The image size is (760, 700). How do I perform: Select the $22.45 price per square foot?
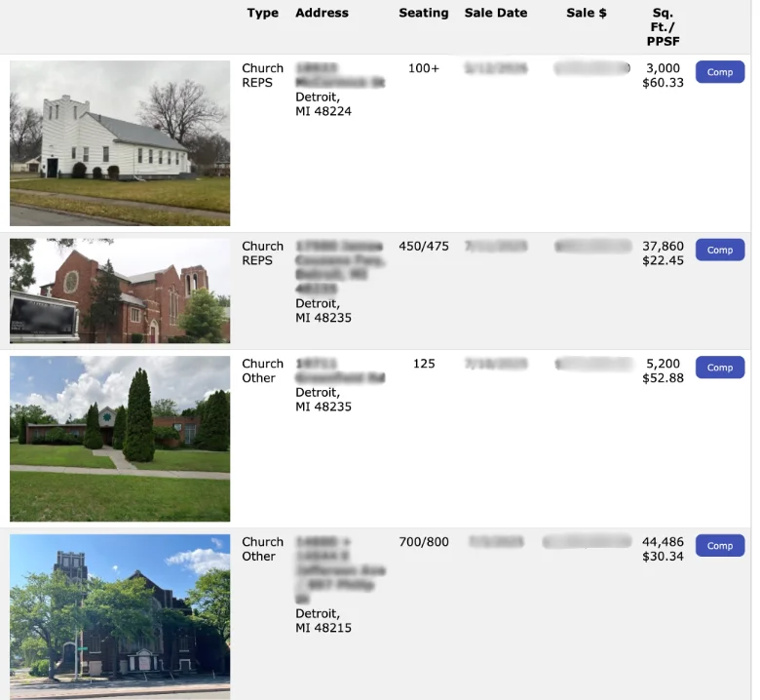pyautogui.click(x=664, y=260)
